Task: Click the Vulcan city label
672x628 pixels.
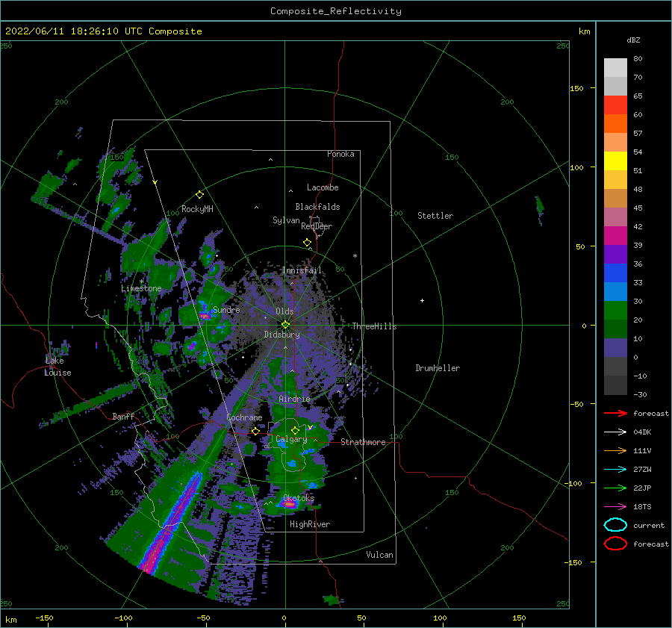Action: click(x=380, y=555)
